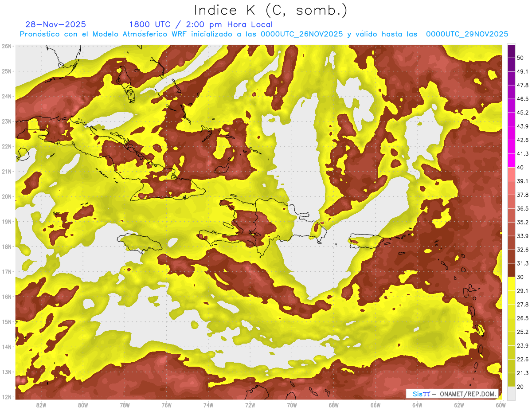The image size is (532, 411).
Task: Click the '20' value on the color scale
Action: (521, 386)
